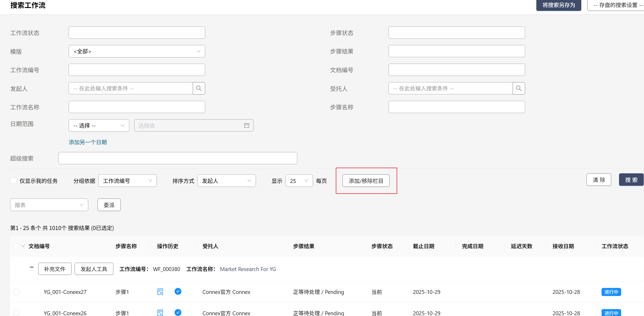Open the 模版 <全部> dropdown

(x=137, y=51)
